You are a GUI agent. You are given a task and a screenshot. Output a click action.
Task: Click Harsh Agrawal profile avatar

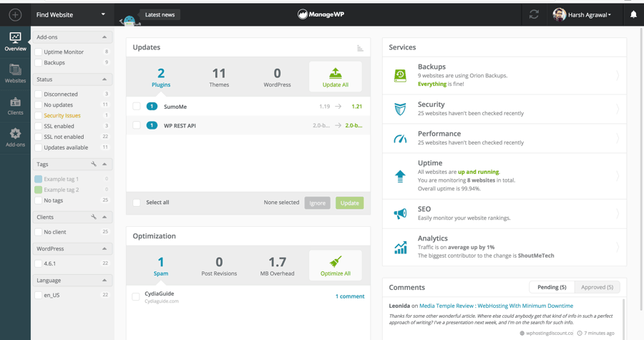coord(560,15)
